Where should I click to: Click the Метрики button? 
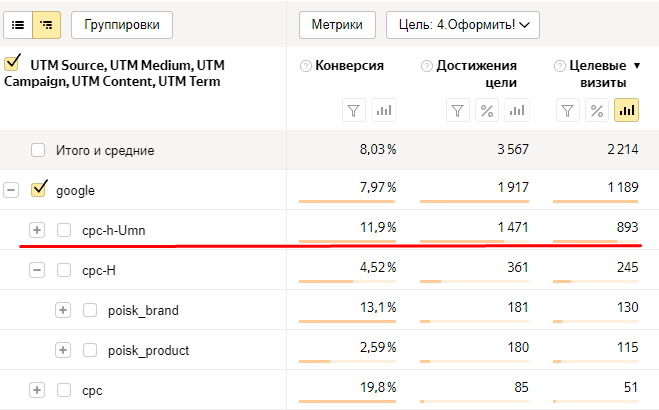click(x=337, y=24)
